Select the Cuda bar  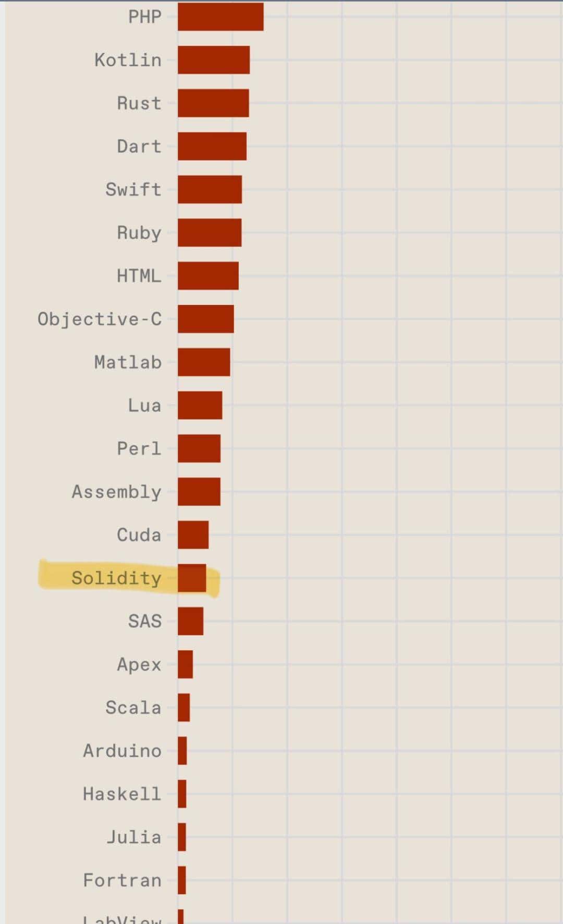click(x=193, y=534)
